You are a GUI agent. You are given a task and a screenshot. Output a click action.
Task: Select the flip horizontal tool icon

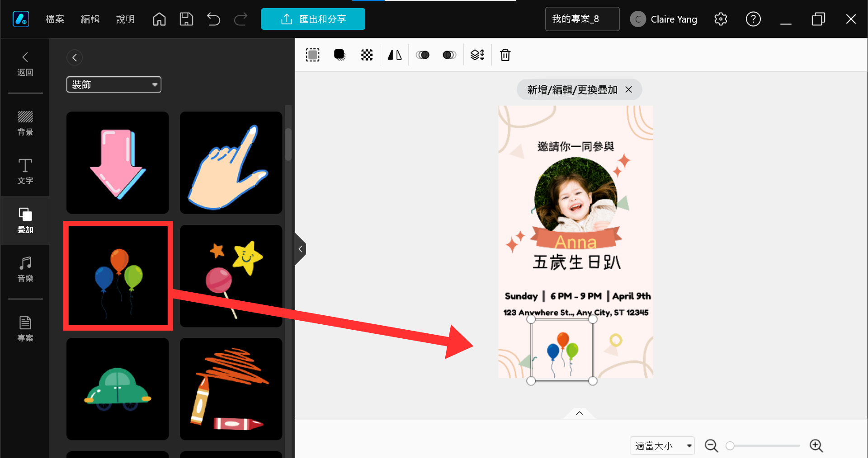click(x=395, y=55)
